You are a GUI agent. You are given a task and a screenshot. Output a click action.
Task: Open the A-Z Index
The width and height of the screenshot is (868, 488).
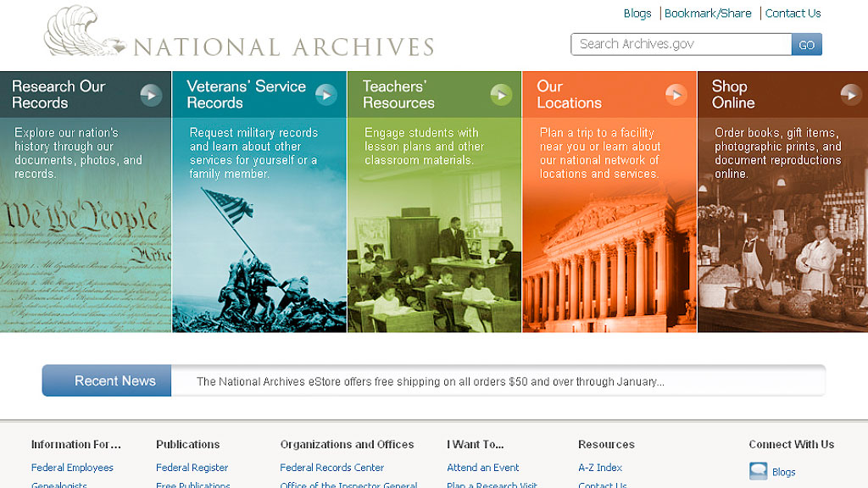click(x=599, y=467)
